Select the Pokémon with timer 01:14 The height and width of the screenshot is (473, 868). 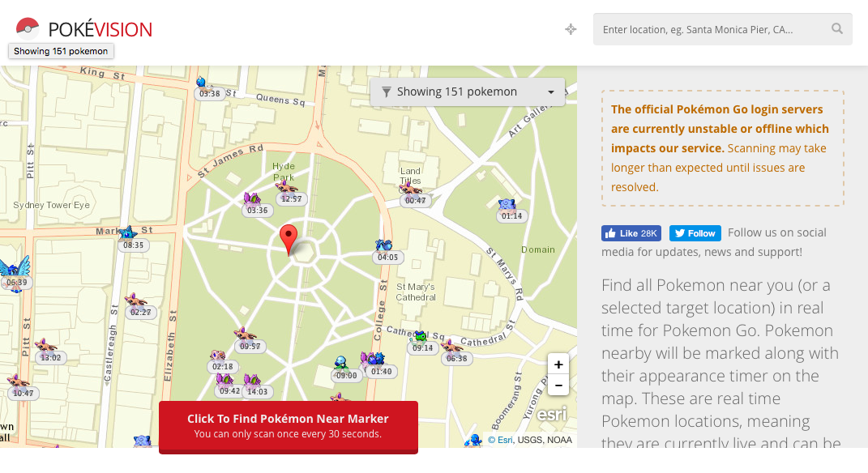(x=507, y=205)
